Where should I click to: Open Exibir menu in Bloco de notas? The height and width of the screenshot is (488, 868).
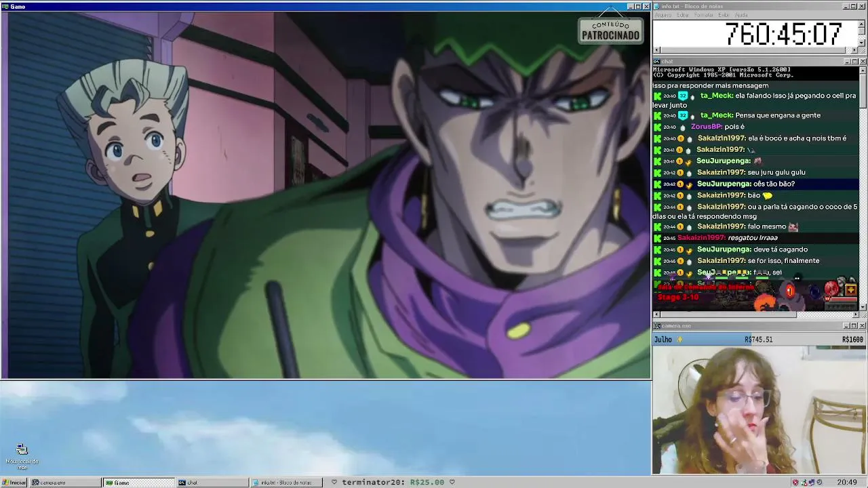[x=724, y=15]
